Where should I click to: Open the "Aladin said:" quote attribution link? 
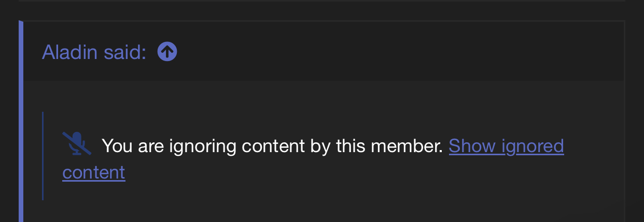(94, 52)
